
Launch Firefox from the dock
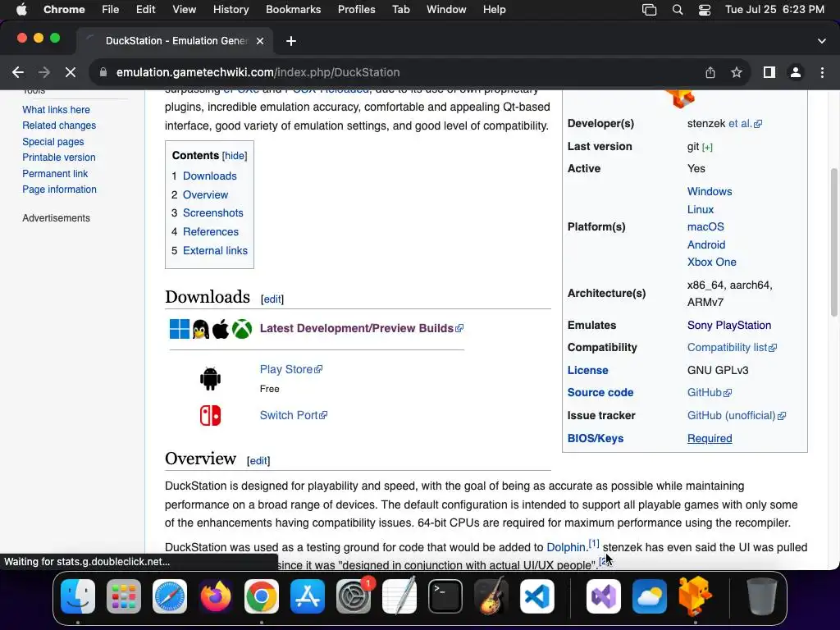216,596
